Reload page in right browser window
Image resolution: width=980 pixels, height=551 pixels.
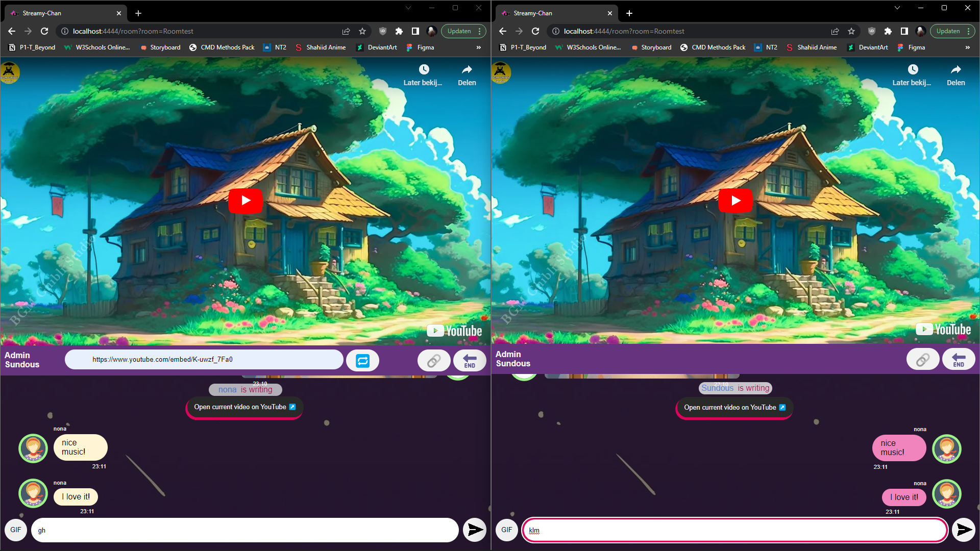[535, 31]
